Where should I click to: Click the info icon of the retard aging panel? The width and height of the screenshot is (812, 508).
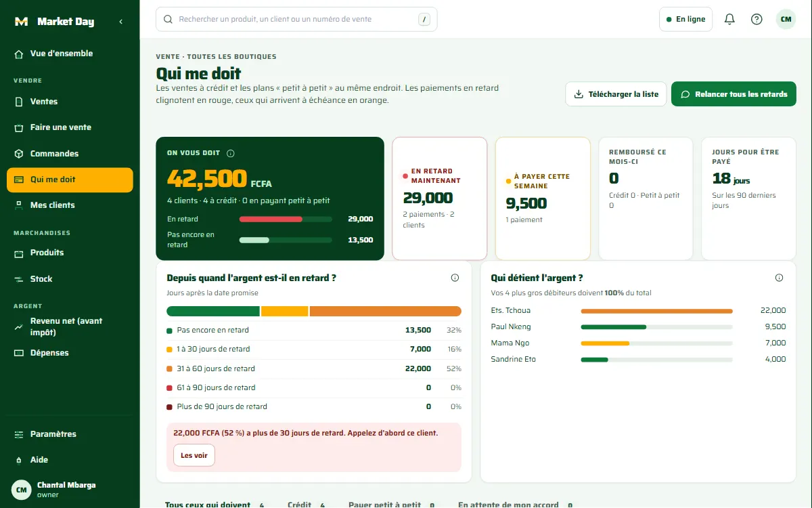click(x=455, y=278)
